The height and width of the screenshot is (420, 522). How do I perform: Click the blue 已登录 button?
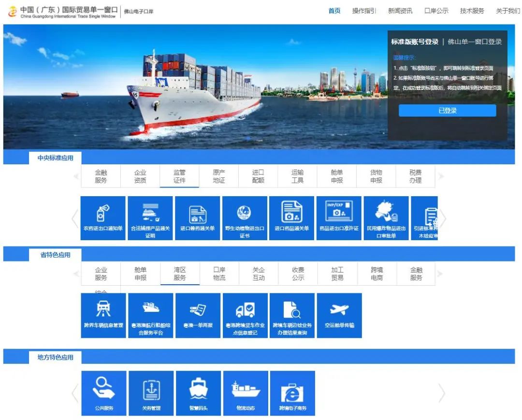pos(448,111)
